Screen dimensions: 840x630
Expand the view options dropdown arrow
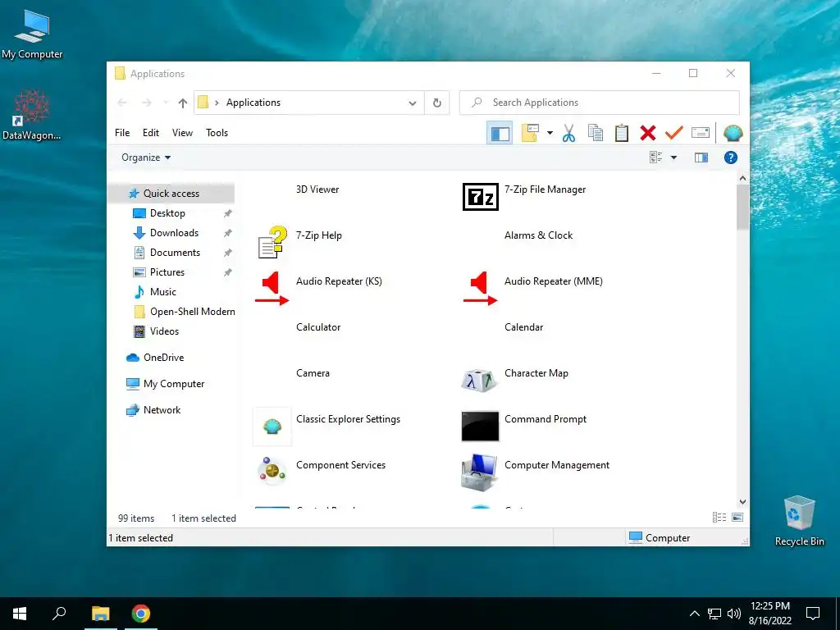click(674, 157)
